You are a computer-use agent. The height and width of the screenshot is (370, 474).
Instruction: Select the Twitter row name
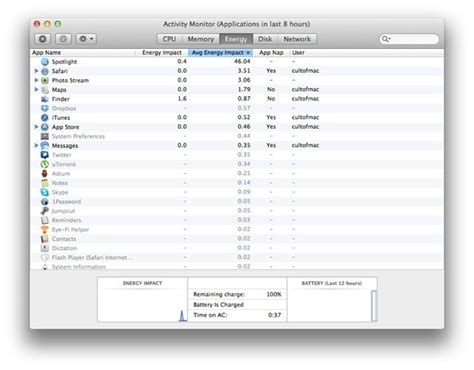(62, 155)
